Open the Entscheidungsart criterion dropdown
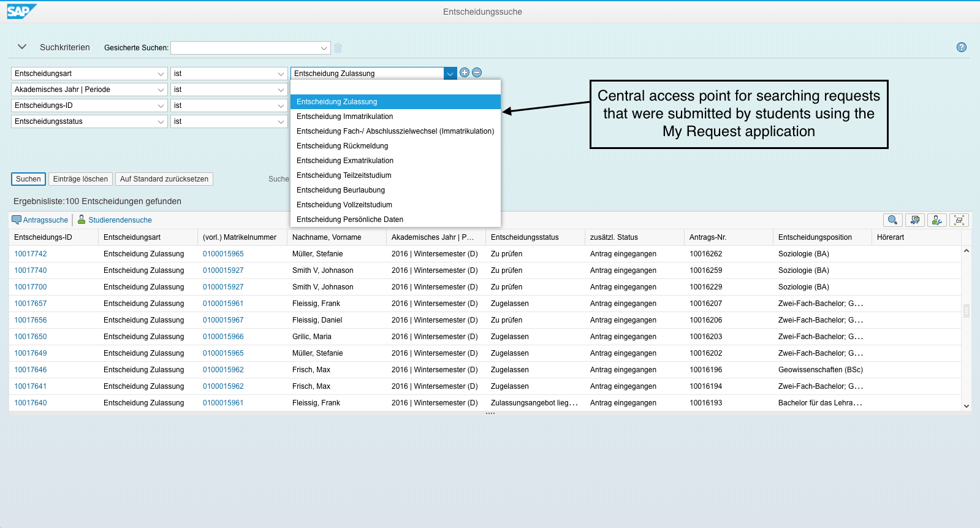The height and width of the screenshot is (528, 980). pos(161,74)
